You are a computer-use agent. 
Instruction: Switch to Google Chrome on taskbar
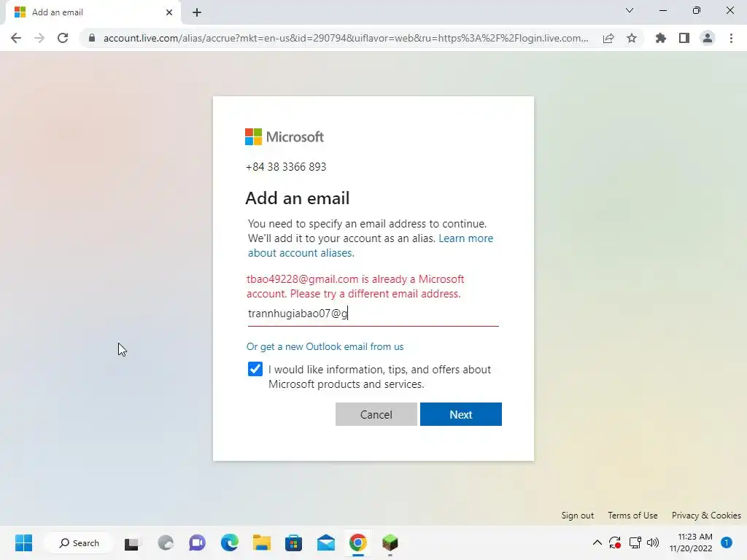(x=357, y=542)
